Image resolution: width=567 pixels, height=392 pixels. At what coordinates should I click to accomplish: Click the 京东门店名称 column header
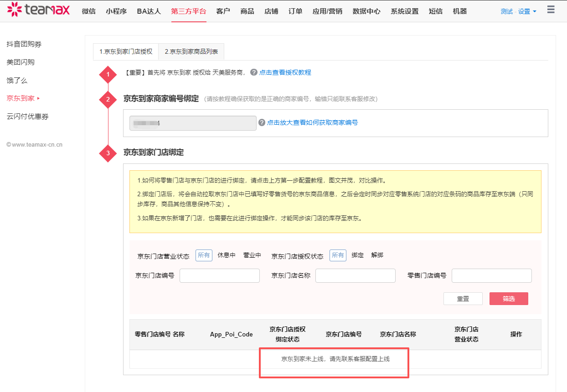click(x=398, y=334)
